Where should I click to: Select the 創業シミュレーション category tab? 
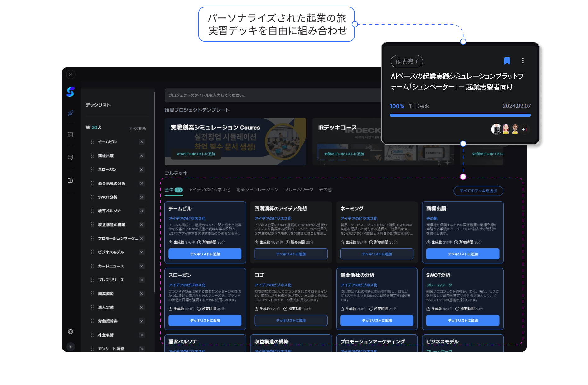(257, 190)
